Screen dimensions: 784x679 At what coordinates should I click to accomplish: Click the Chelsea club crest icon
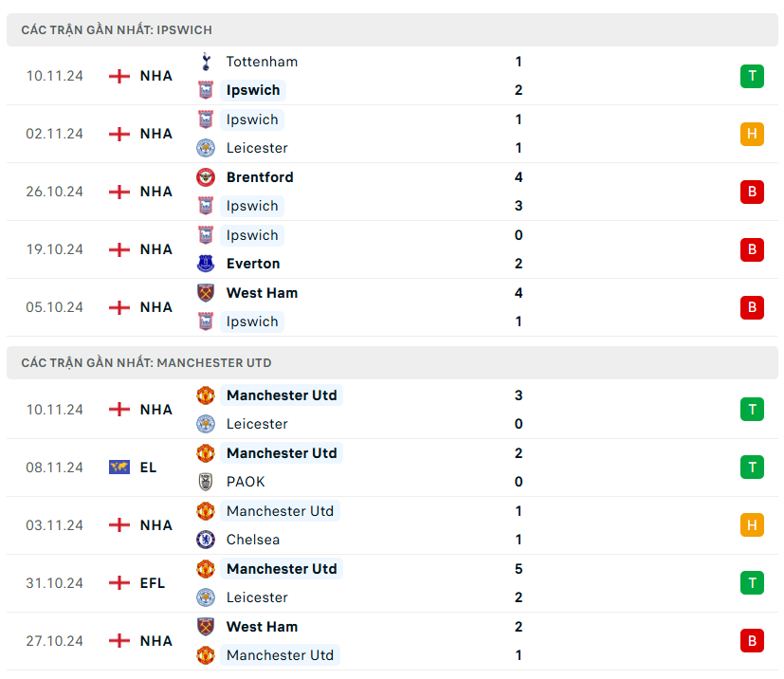pos(206,540)
